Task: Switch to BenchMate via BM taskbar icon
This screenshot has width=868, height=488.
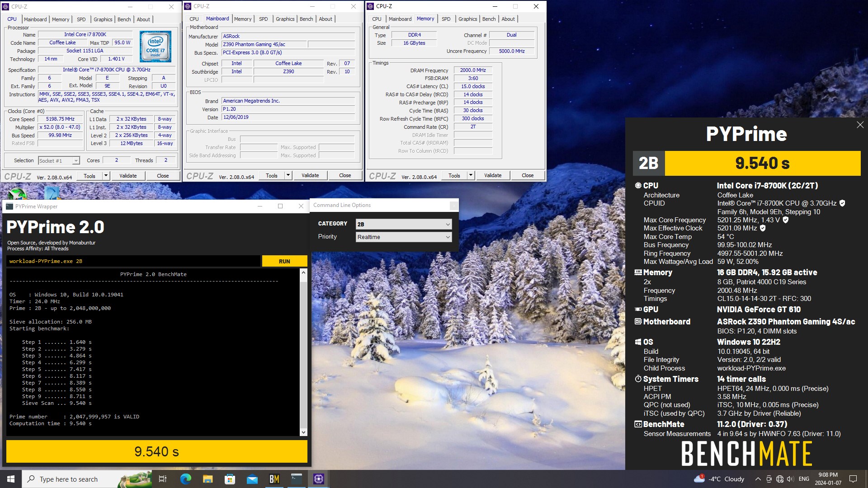Action: point(274,479)
